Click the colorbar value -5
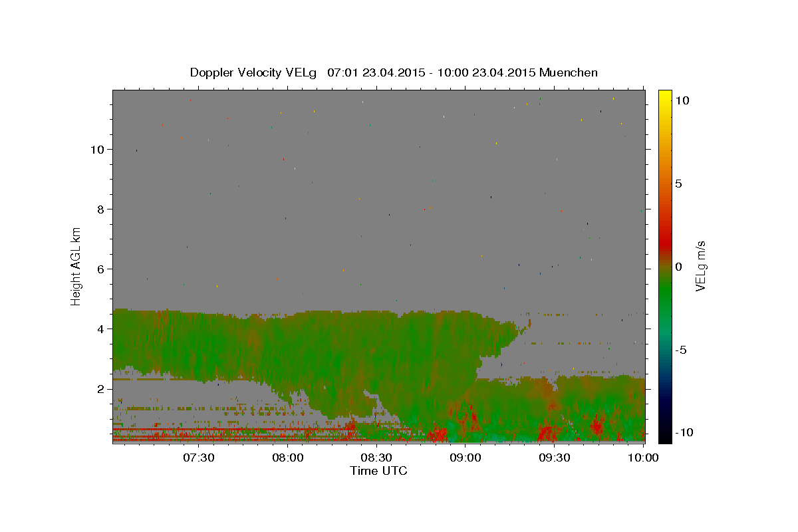The image size is (798, 532). tap(680, 350)
